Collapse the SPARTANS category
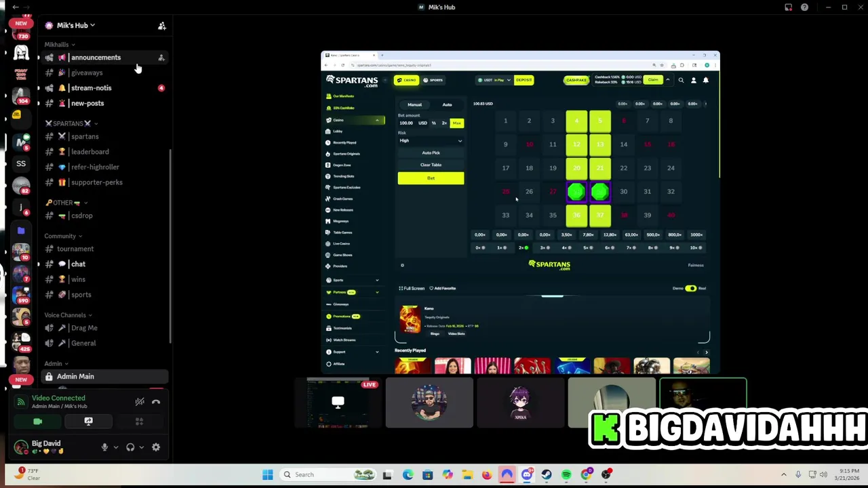This screenshot has height=488, width=868. pos(71,123)
